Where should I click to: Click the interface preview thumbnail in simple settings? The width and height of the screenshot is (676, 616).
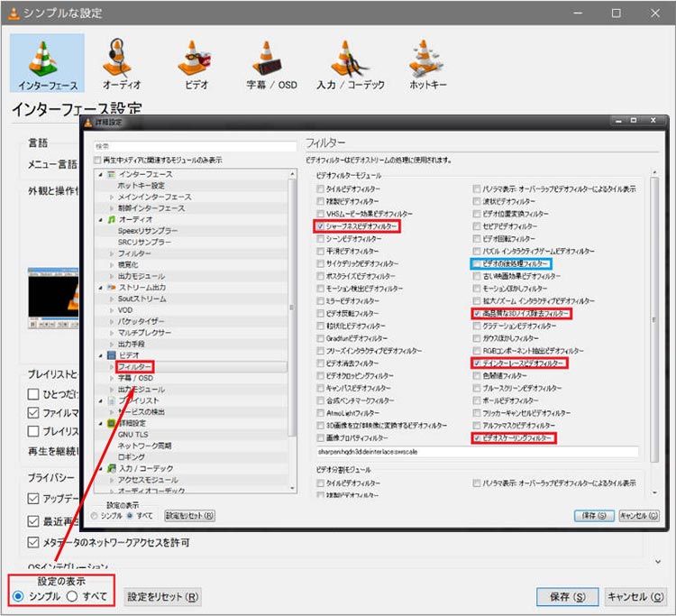click(53, 298)
